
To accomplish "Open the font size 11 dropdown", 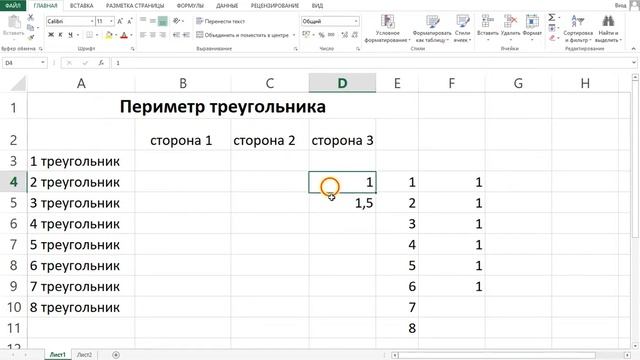I will (111, 21).
